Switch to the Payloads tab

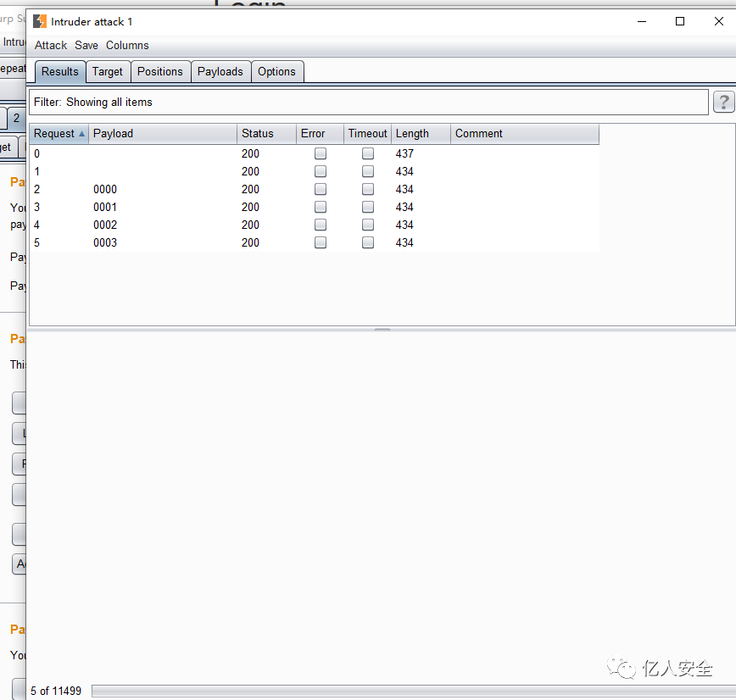pyautogui.click(x=220, y=72)
